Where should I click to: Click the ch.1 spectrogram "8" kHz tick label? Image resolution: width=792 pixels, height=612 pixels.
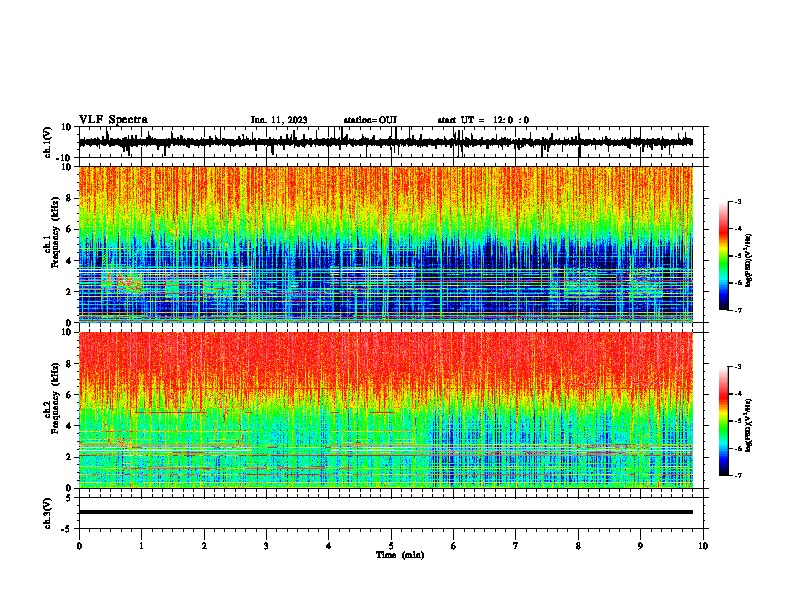[70, 198]
